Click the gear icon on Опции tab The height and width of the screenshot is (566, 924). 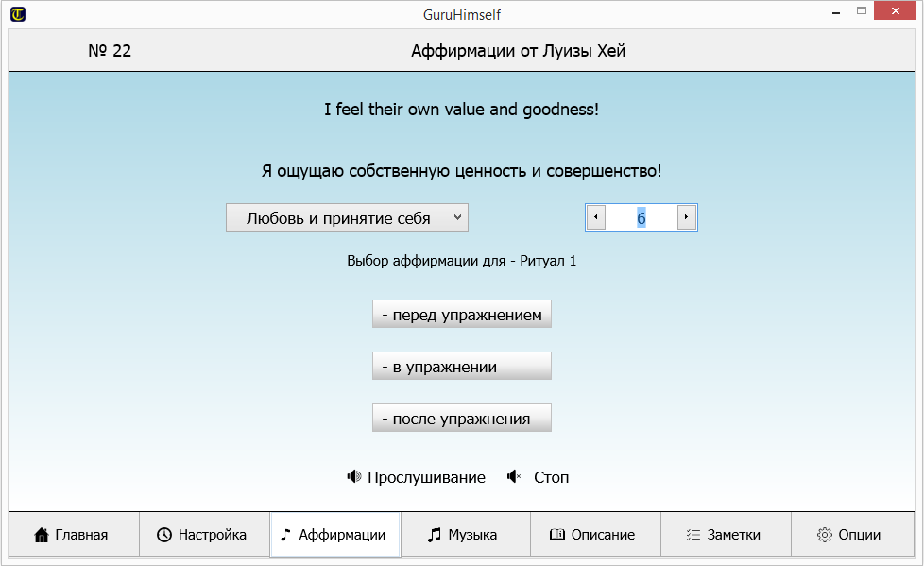click(x=824, y=535)
